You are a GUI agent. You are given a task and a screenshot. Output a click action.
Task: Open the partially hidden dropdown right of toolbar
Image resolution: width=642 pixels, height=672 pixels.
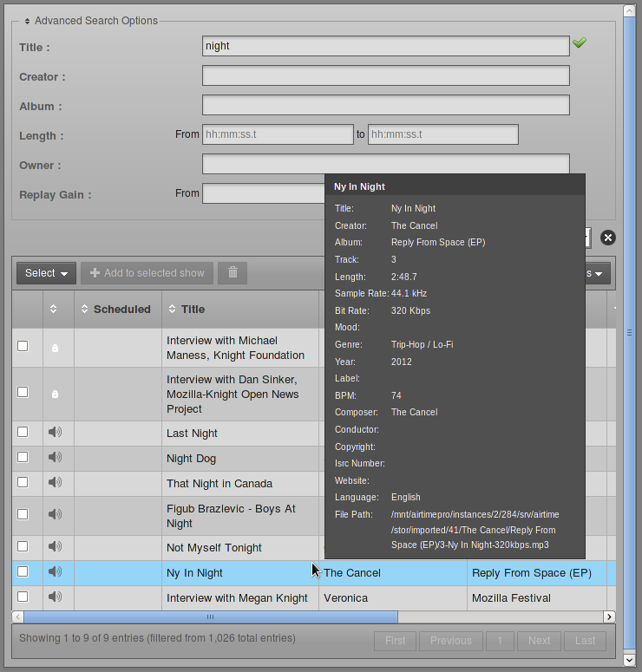598,273
